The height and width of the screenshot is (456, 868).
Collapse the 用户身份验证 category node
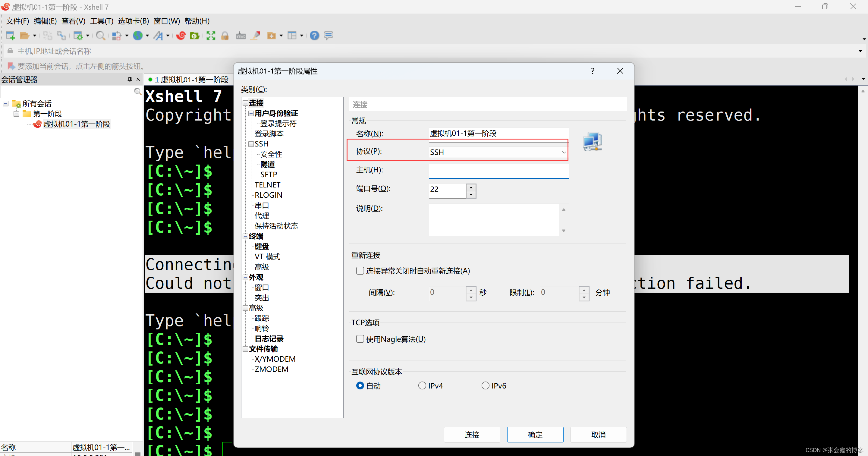tap(251, 113)
